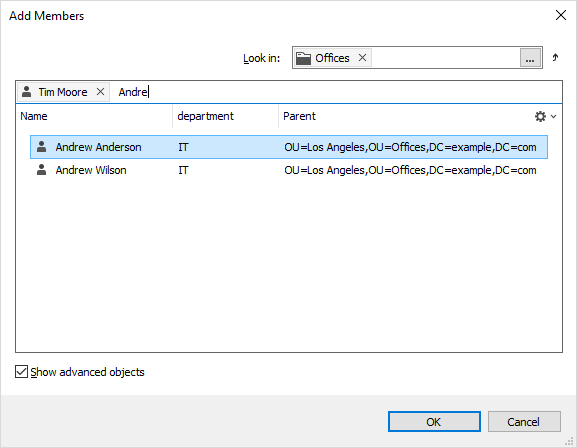577x448 pixels.
Task: Open the browse ellipsis button in Look in
Action: 530,58
